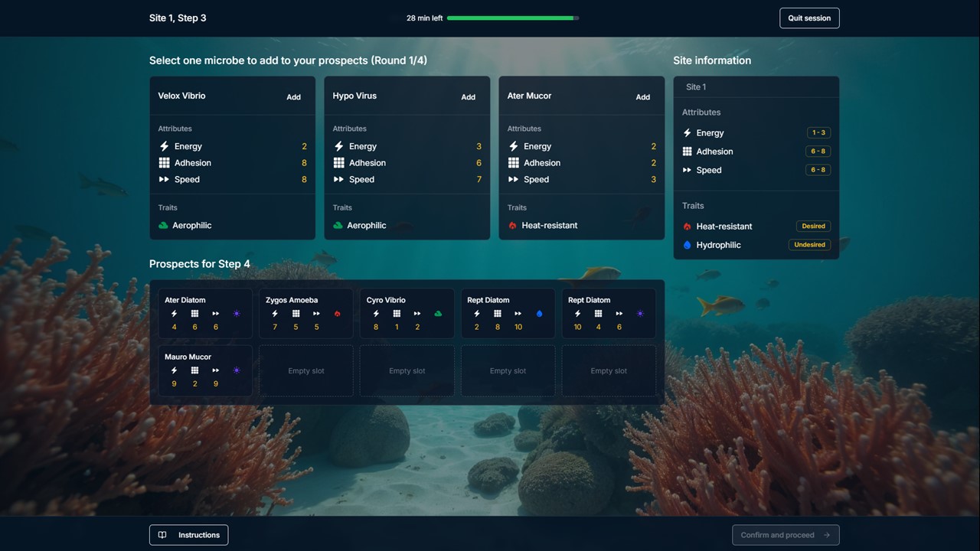The height and width of the screenshot is (551, 980).
Task: Click the Velox Vibrio card title
Action: [x=181, y=96]
